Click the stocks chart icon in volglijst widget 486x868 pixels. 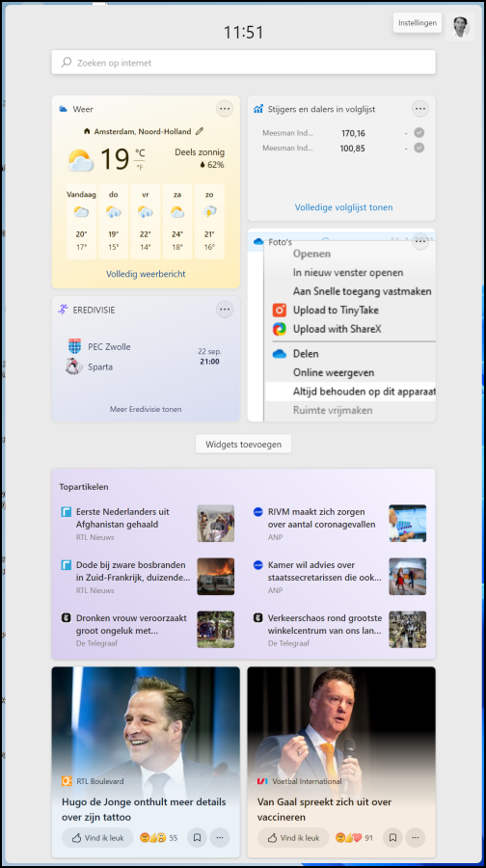coord(258,108)
